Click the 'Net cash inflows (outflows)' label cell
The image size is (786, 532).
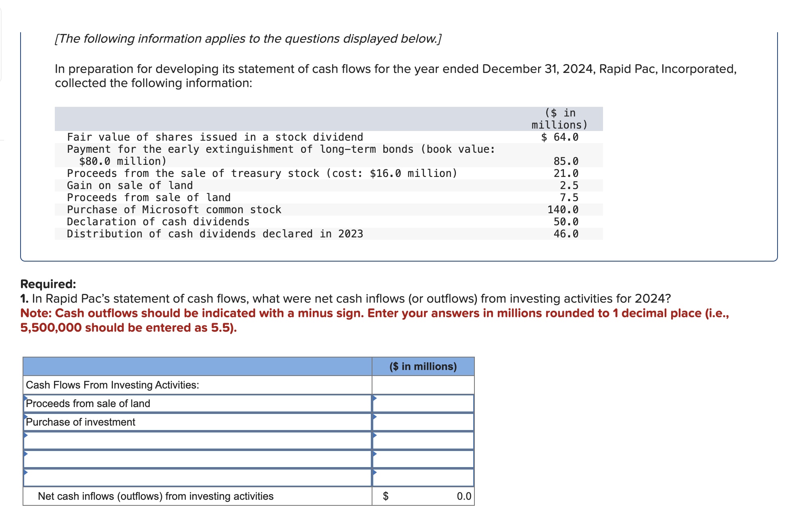[156, 496]
